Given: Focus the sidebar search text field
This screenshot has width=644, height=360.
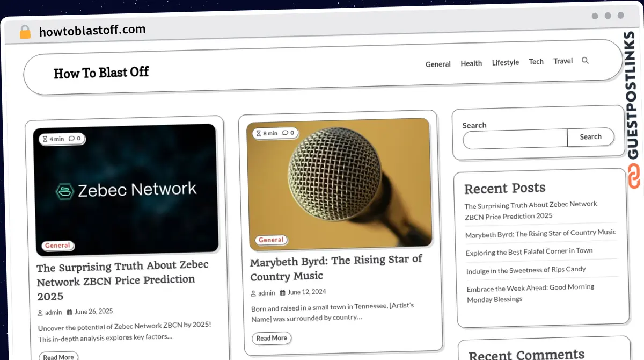Looking at the screenshot, I should pos(515,139).
